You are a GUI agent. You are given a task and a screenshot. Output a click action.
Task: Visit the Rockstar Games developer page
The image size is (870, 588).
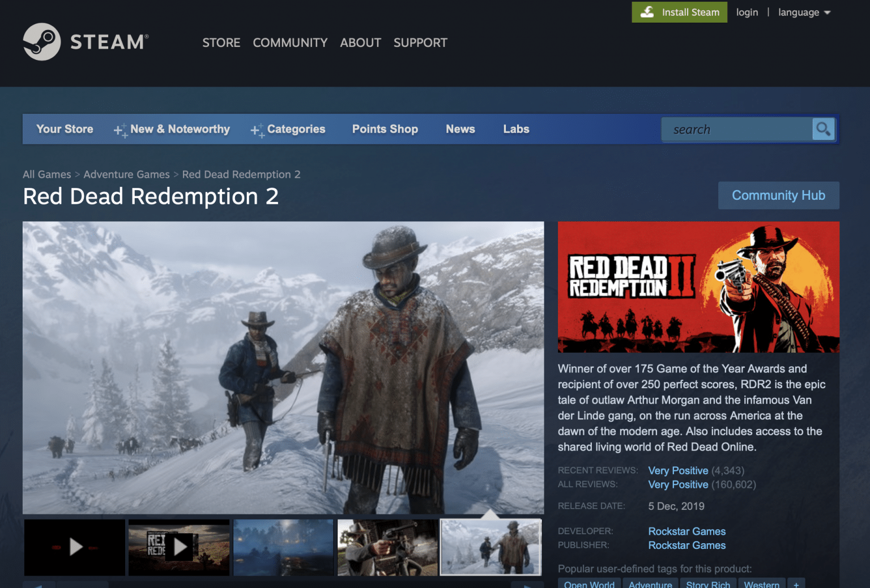tap(686, 531)
